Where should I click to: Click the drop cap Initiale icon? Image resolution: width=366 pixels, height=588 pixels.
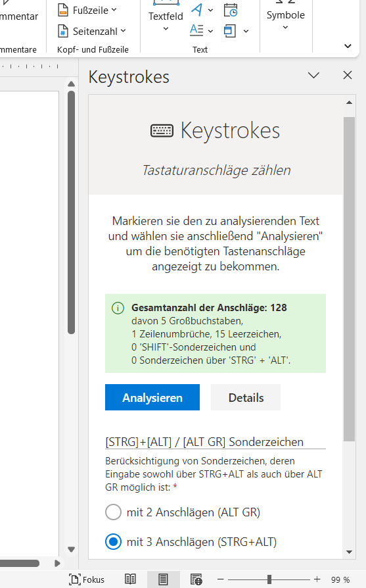click(196, 30)
